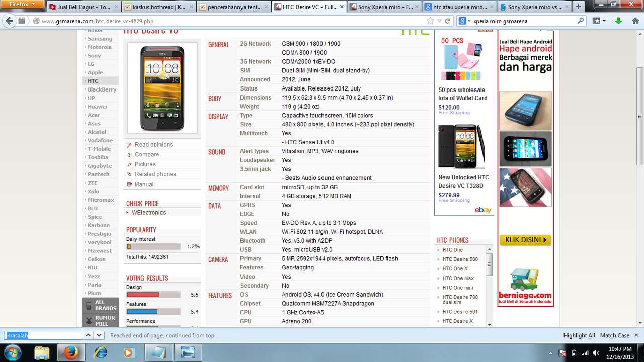Click the KLIK DISINI ad button
The width and height of the screenshot is (644, 362).
pos(525,240)
